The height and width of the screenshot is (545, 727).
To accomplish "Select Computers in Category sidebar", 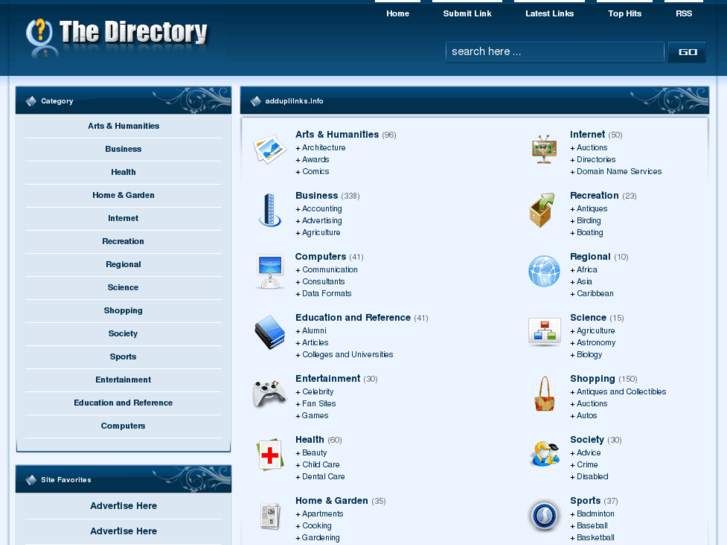I will pos(123,426).
